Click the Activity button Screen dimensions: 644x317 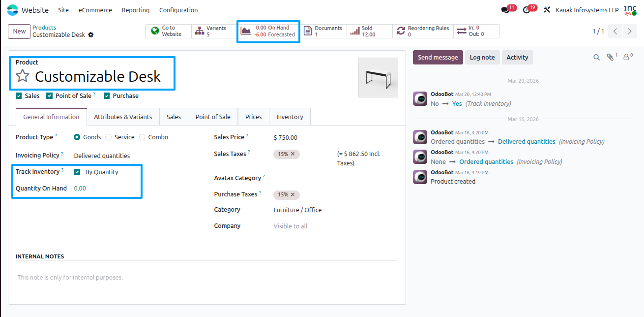[517, 57]
